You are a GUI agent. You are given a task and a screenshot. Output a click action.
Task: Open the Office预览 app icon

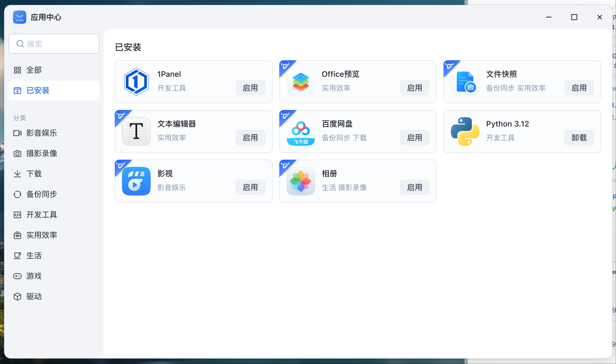point(301,82)
